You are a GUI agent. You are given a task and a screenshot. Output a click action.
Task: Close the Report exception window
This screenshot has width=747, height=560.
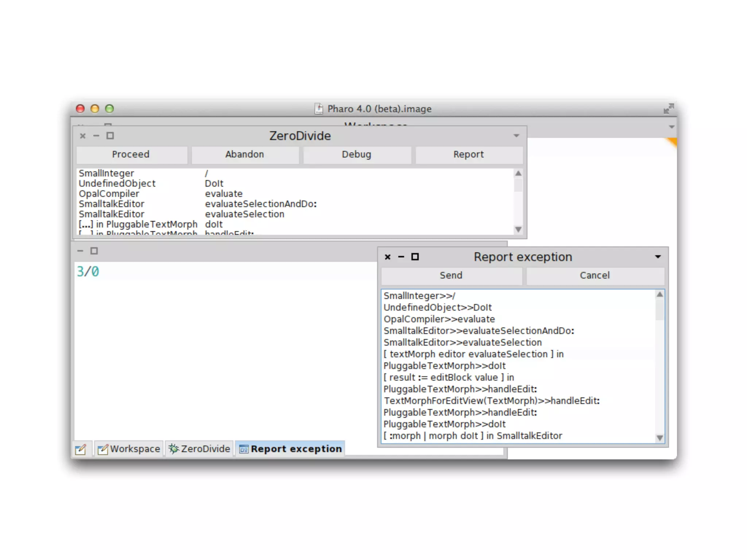tap(388, 257)
